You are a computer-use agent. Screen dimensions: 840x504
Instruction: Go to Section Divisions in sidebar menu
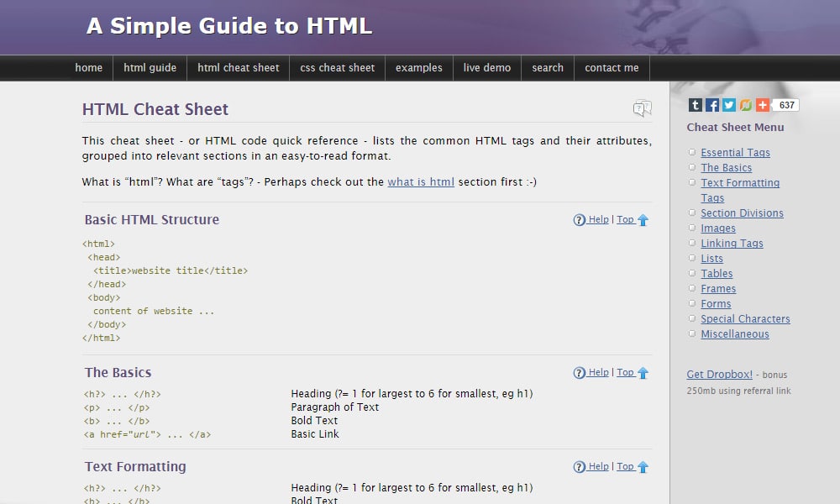pyautogui.click(x=742, y=213)
